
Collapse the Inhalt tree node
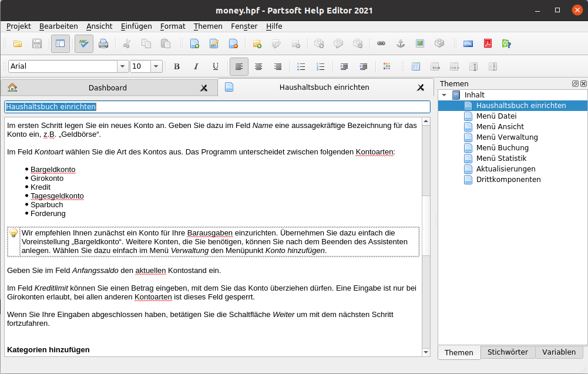[x=445, y=95]
